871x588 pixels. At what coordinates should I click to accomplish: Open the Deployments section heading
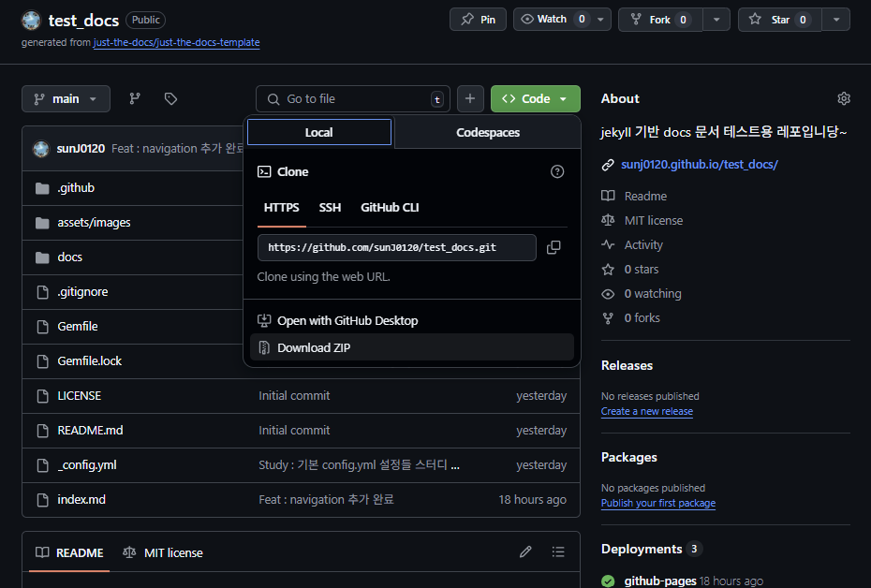coord(642,549)
